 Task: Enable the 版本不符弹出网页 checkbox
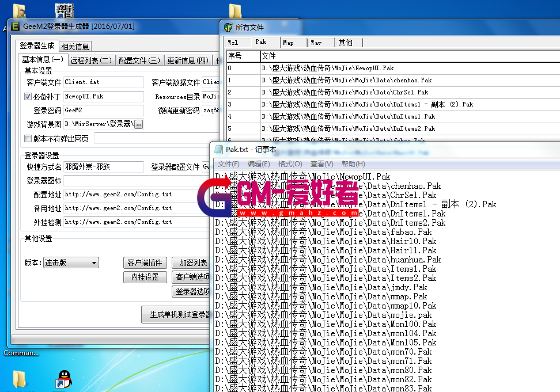[x=28, y=138]
